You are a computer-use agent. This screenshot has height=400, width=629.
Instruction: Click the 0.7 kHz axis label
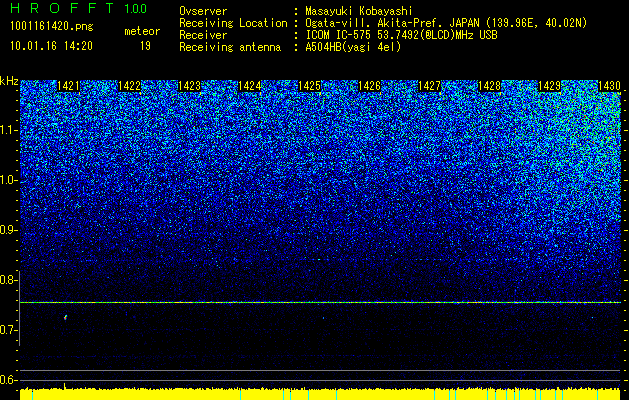[8, 330]
